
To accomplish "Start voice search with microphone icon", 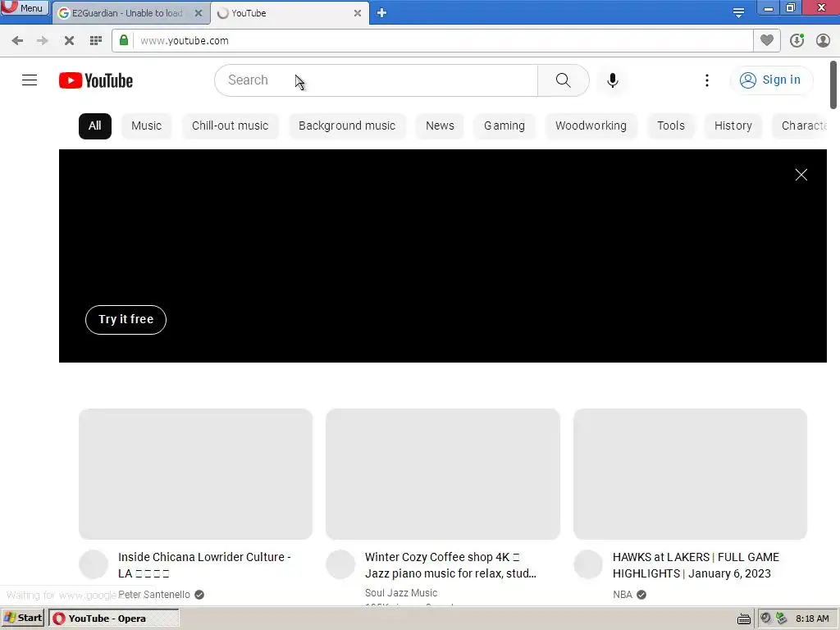I will (612, 80).
